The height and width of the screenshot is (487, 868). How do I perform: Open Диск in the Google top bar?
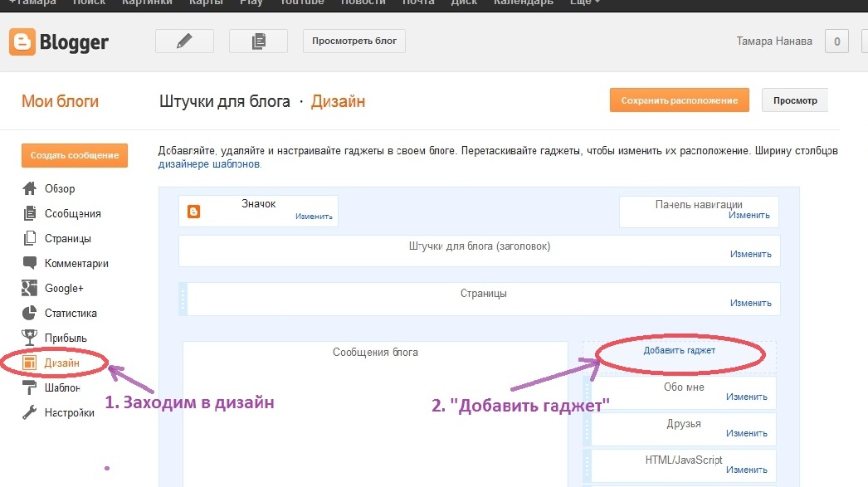(464, 2)
